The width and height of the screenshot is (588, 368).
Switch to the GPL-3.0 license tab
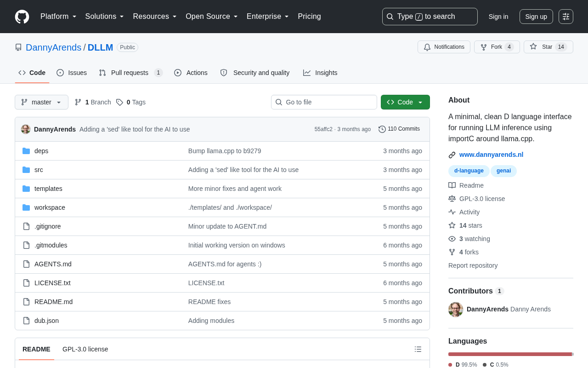click(x=85, y=349)
